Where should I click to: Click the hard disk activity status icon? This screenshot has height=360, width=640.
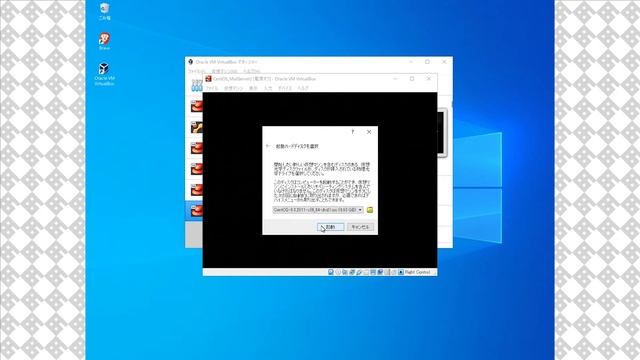click(331, 272)
